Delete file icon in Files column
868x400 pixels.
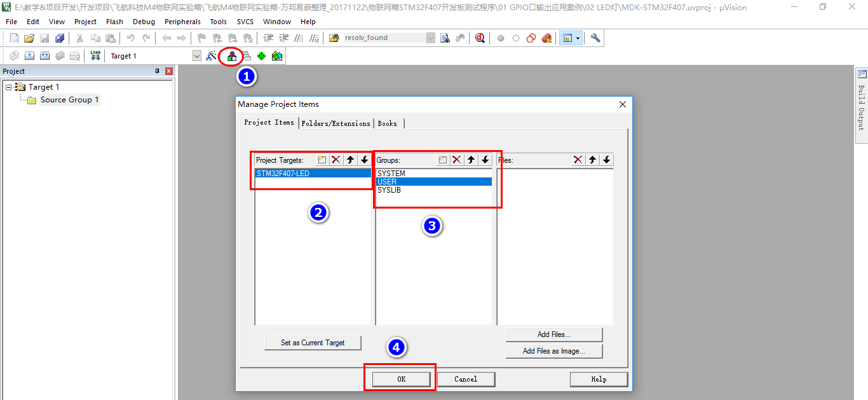click(x=578, y=160)
